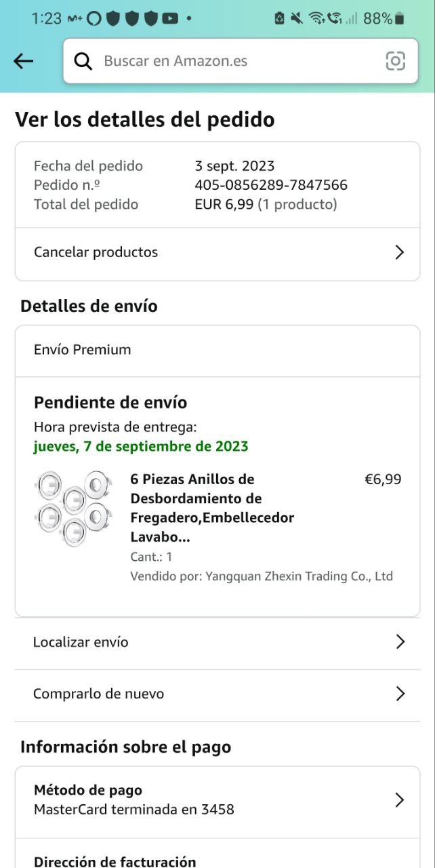The height and width of the screenshot is (868, 435).
Task: Tap the muted sound status icon
Action: pos(297,18)
